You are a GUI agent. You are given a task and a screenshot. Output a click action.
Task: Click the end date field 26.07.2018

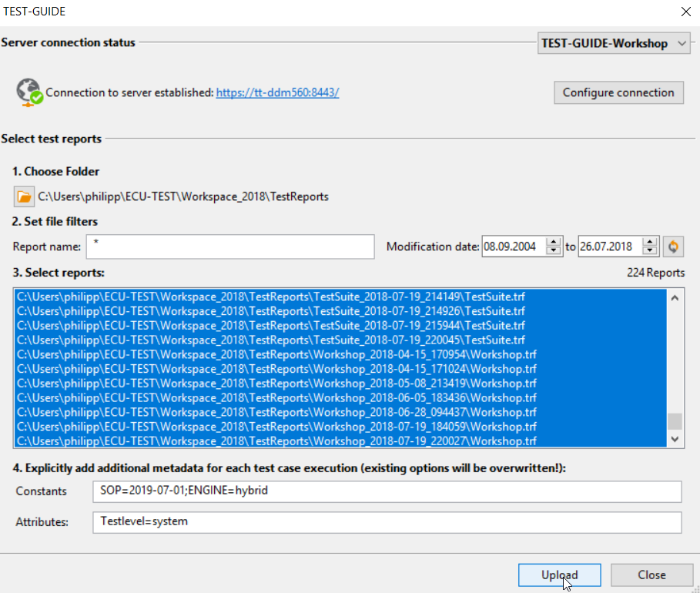(x=609, y=247)
